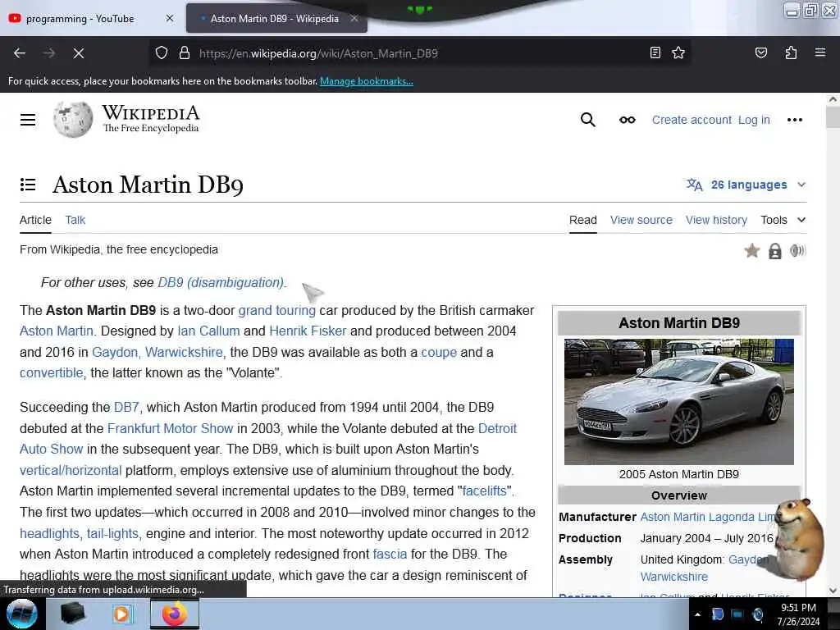Viewport: 840px width, 630px height.
Task: Open the Extensions puzzle icon
Action: coord(791,52)
